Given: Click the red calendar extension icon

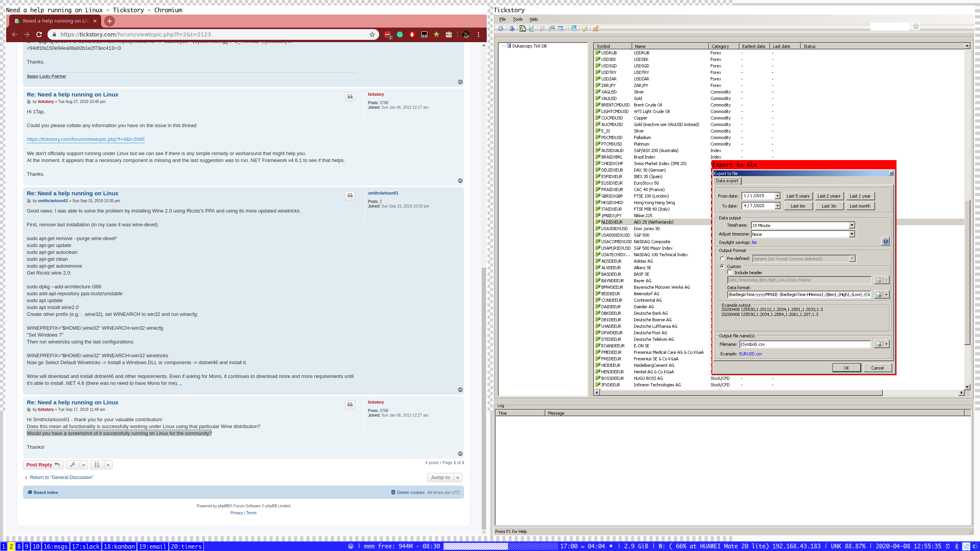Looking at the screenshot, I should tap(388, 35).
